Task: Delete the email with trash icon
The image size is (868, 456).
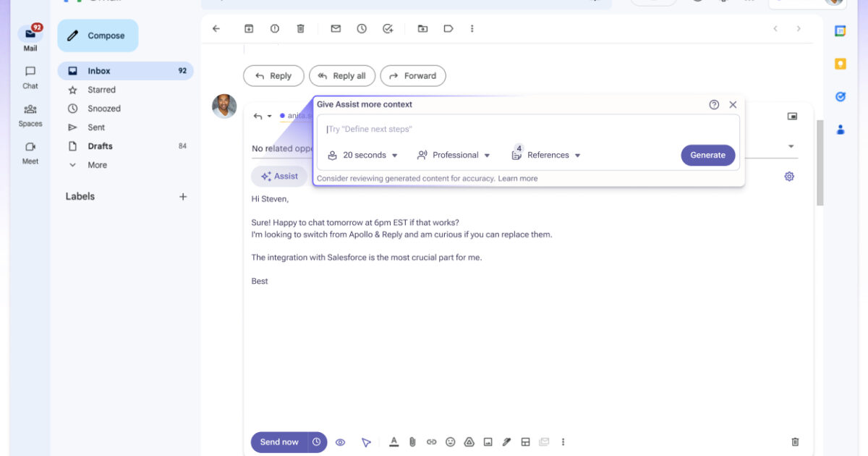Action: (301, 28)
